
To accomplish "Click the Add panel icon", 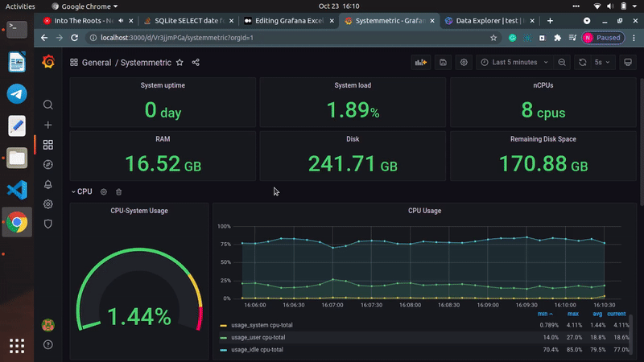I will tap(421, 62).
